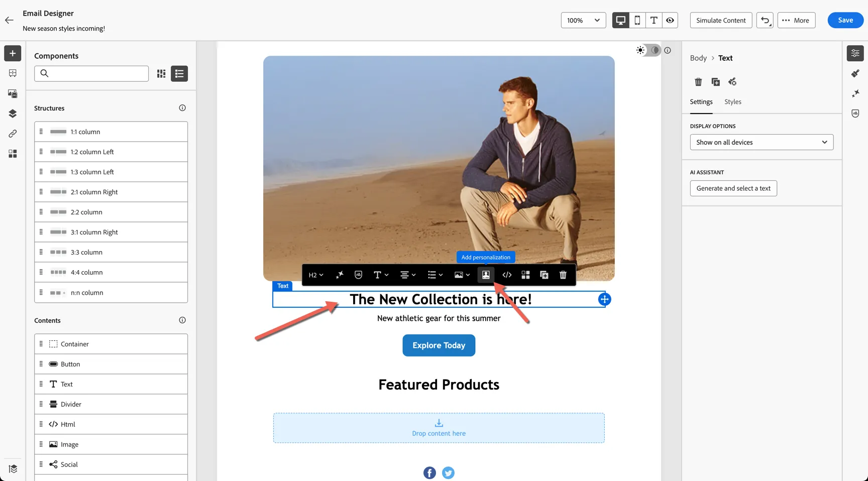
Task: Switch to the Styles tab
Action: 733,102
